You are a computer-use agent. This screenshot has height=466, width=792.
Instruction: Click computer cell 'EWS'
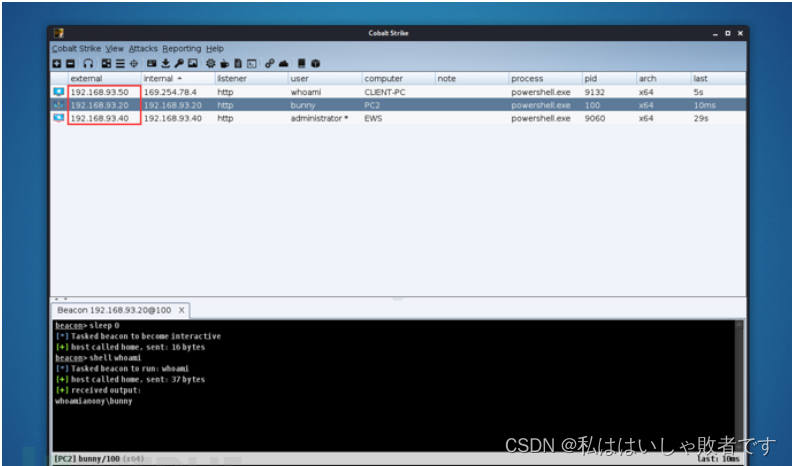(373, 118)
